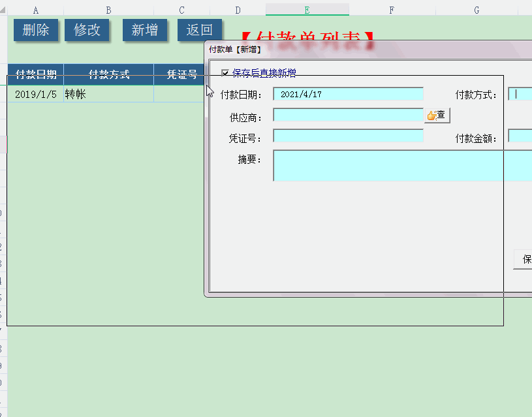Click the 凭证号 input field
The width and height of the screenshot is (532, 417).
pyautogui.click(x=348, y=136)
